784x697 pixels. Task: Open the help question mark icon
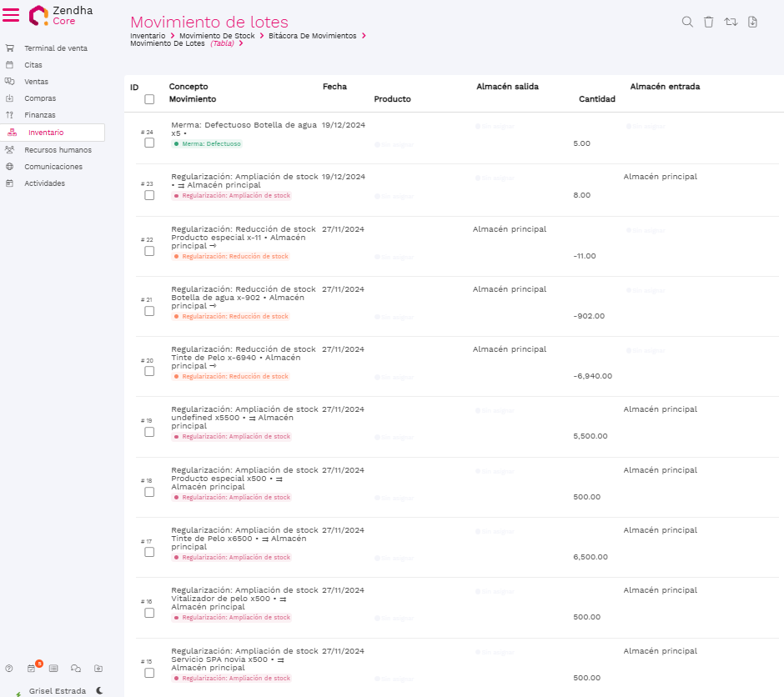click(9, 668)
